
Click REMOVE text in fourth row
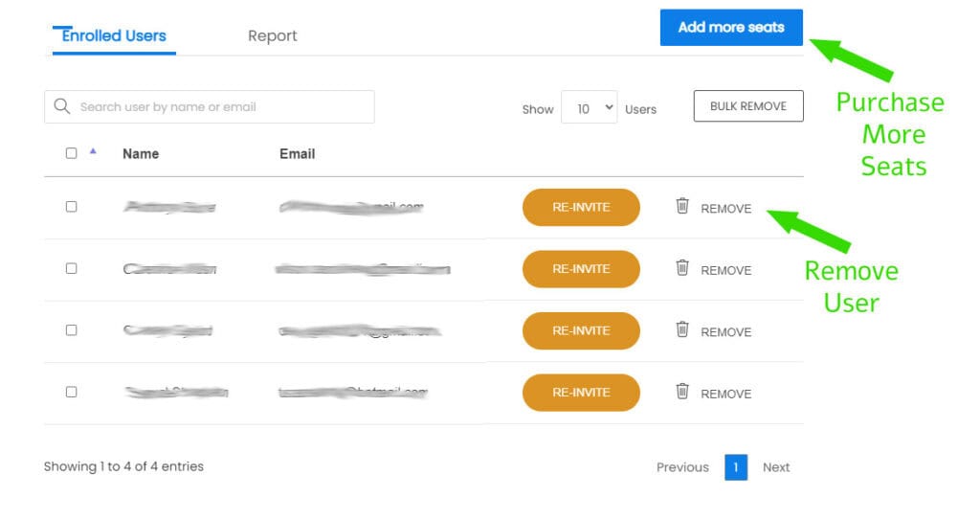pos(725,395)
